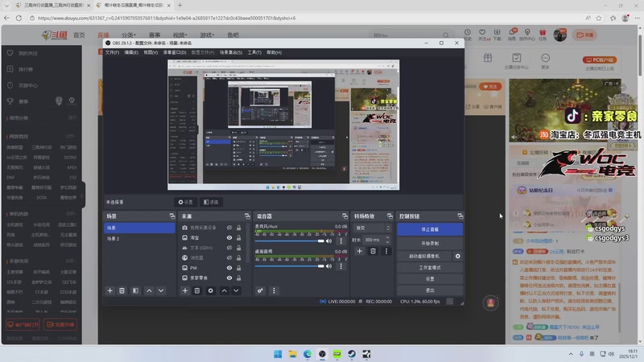The width and height of the screenshot is (644, 362).
Task: Click the 开始录制 button
Action: [430, 243]
